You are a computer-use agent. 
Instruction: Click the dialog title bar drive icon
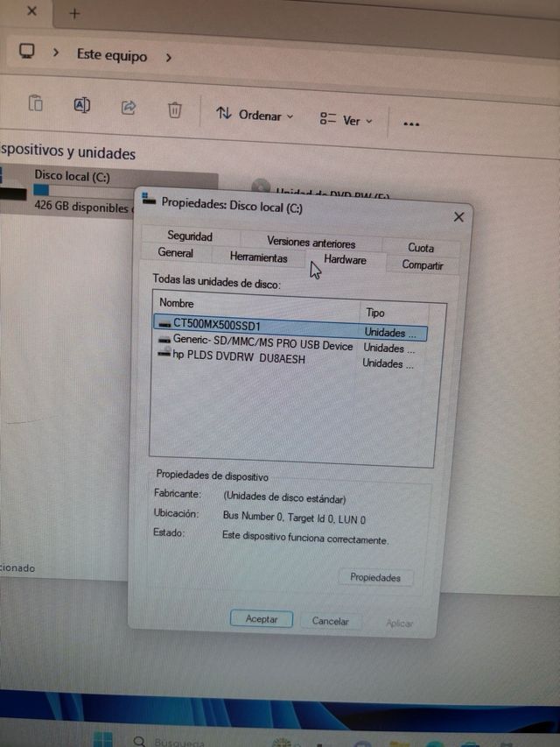[149, 199]
